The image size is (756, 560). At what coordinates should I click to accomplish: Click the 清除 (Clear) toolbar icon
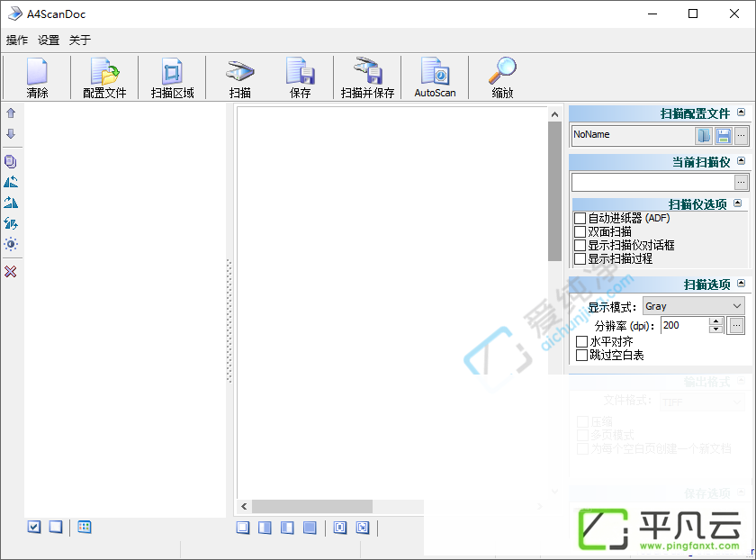tap(37, 77)
